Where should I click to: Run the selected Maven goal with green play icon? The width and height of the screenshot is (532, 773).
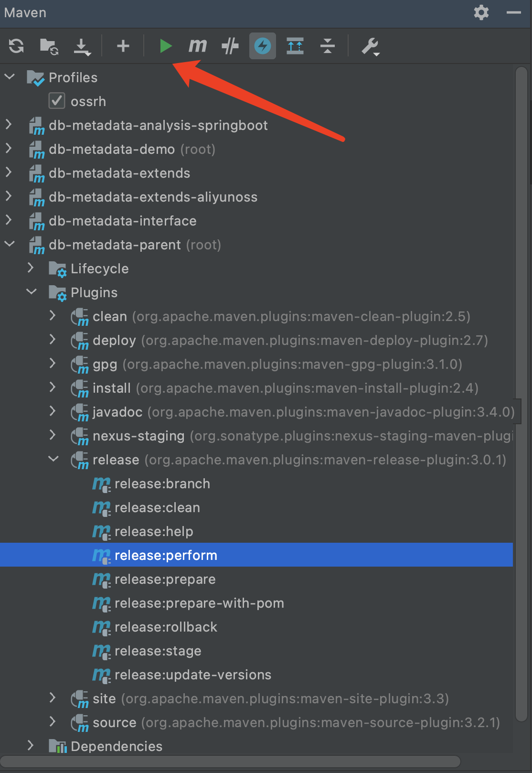(165, 46)
